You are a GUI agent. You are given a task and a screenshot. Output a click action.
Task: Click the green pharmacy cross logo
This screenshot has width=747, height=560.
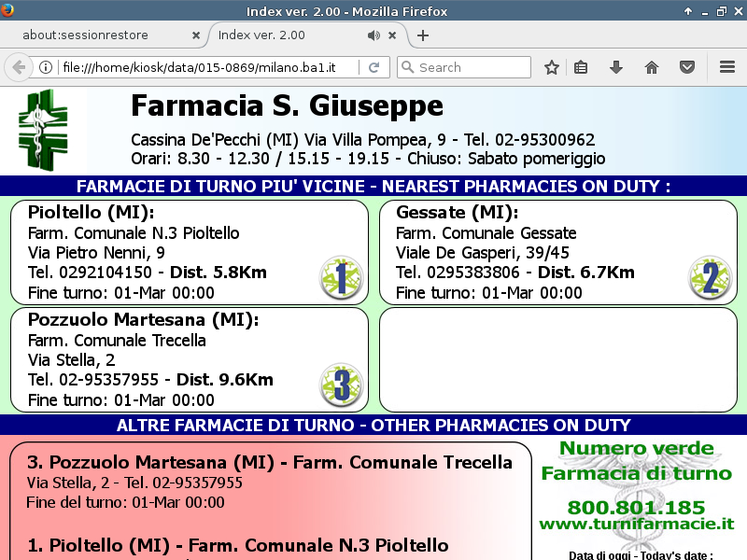43,129
